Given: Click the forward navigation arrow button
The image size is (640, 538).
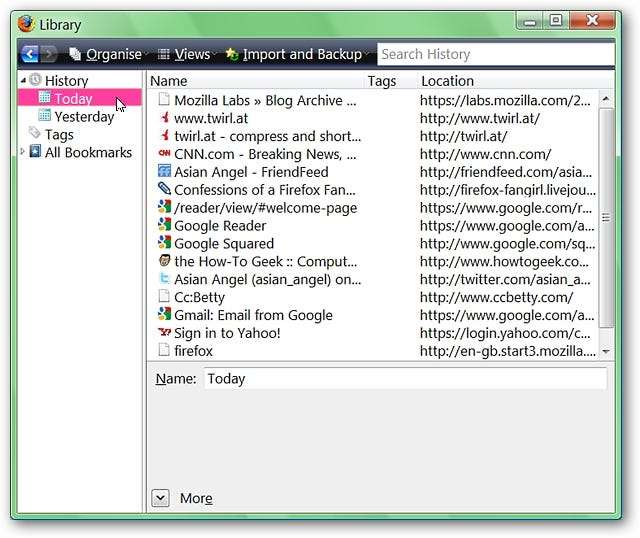Looking at the screenshot, I should pos(49,54).
